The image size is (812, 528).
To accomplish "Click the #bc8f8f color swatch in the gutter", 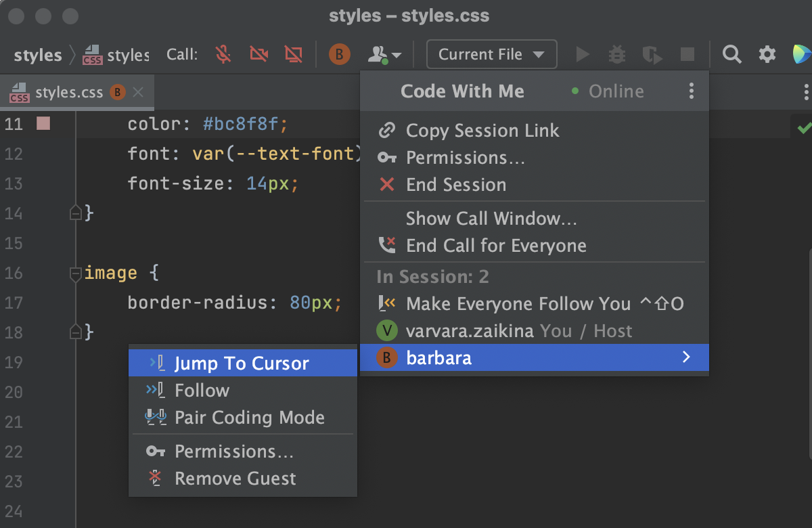I will tap(43, 124).
